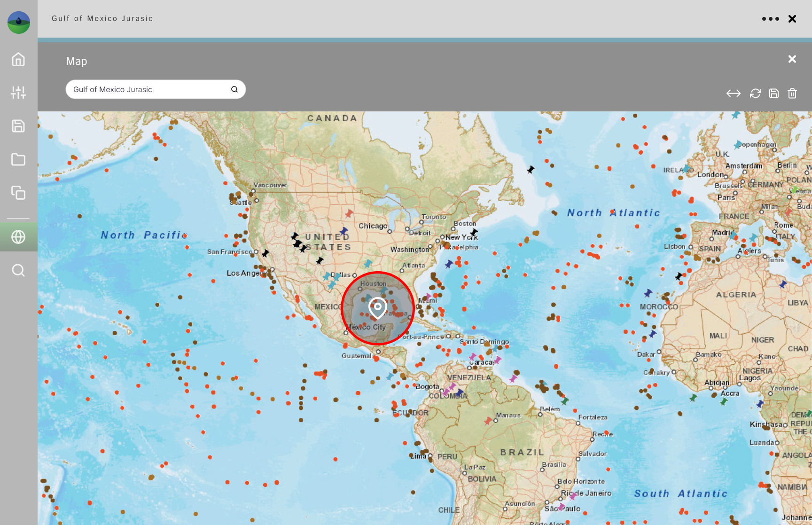Click the Gulf of Mexico Jurasic search field

(x=148, y=89)
